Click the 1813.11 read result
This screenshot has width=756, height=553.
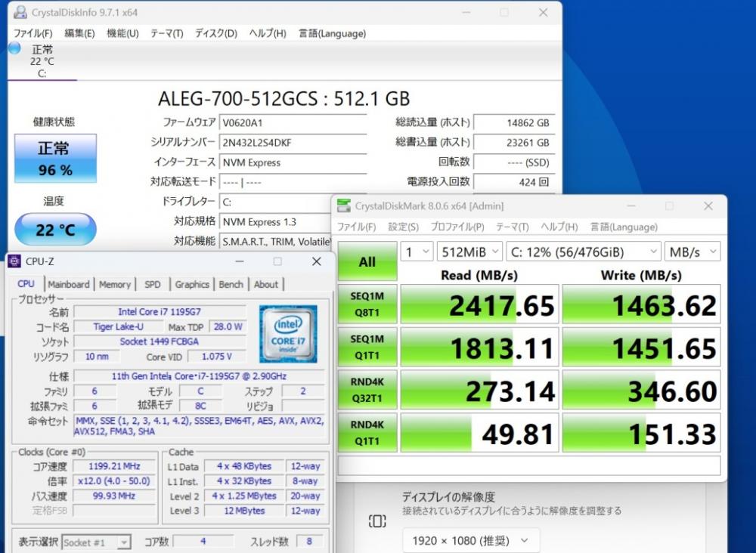pos(480,347)
